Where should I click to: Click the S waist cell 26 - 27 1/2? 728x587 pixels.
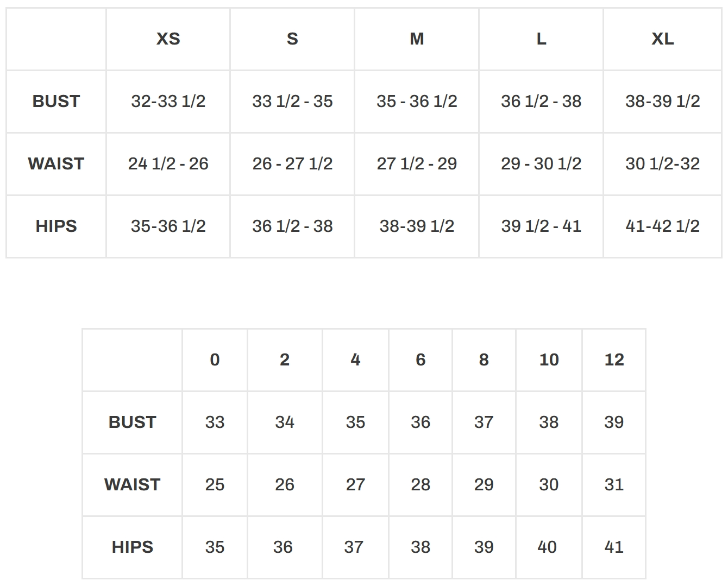click(x=292, y=164)
